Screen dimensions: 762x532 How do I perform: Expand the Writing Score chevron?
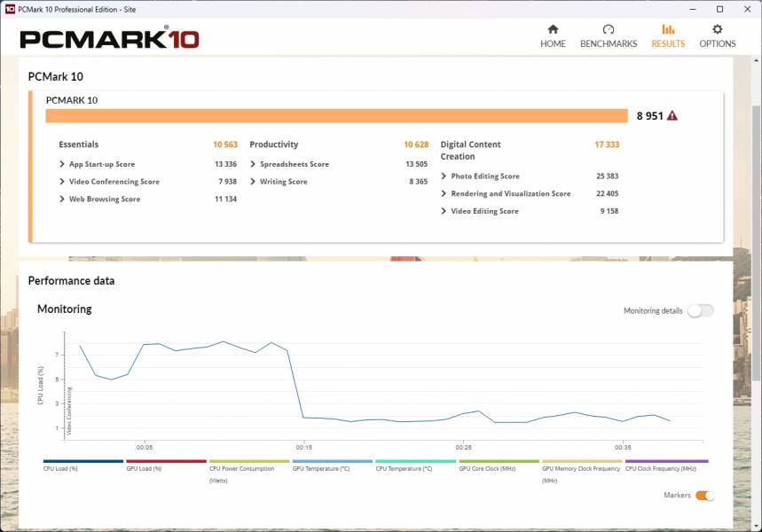click(253, 181)
